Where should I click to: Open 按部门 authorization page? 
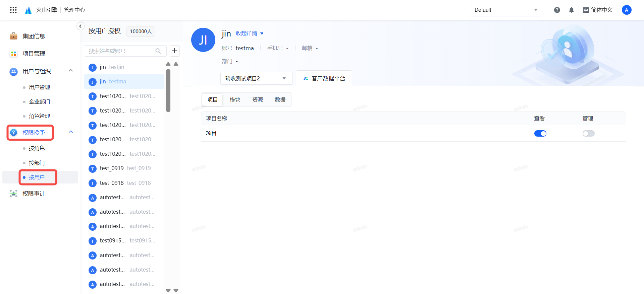pos(37,163)
